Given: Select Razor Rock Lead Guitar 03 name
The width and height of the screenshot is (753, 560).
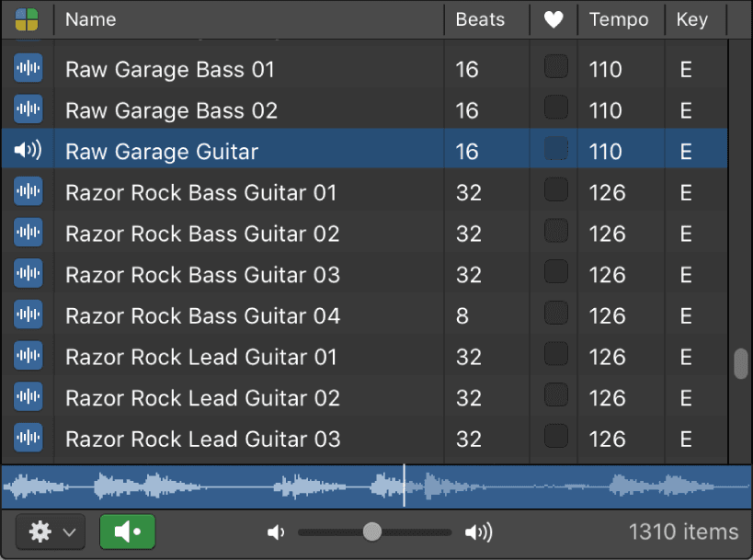Looking at the screenshot, I should click(202, 439).
